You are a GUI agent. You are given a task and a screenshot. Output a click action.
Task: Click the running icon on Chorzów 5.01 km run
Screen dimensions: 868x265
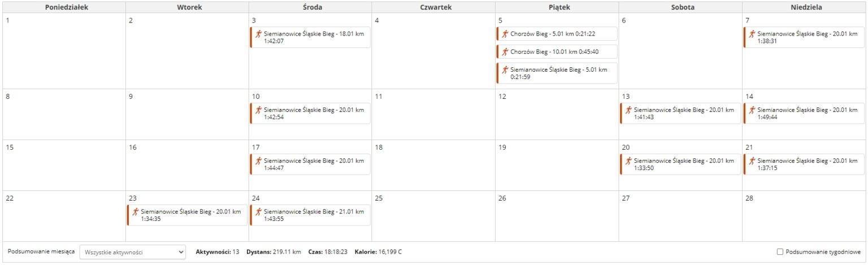[505, 34]
